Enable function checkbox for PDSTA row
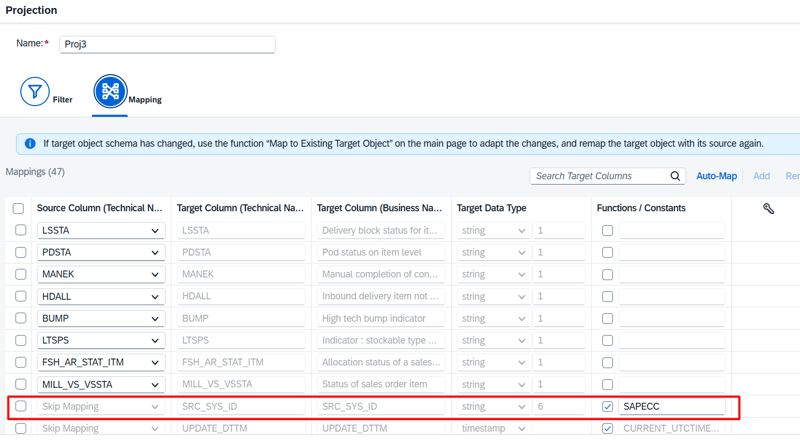This screenshot has width=800, height=446. point(607,252)
